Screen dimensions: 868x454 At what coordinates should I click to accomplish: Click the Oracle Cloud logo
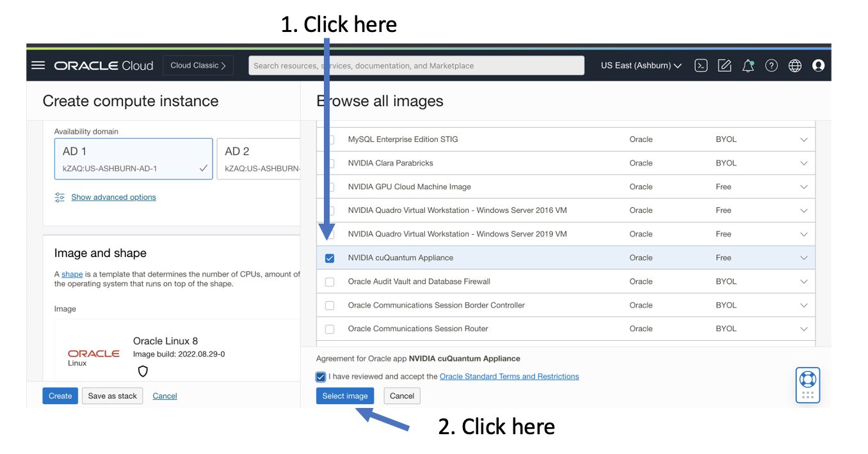(104, 65)
